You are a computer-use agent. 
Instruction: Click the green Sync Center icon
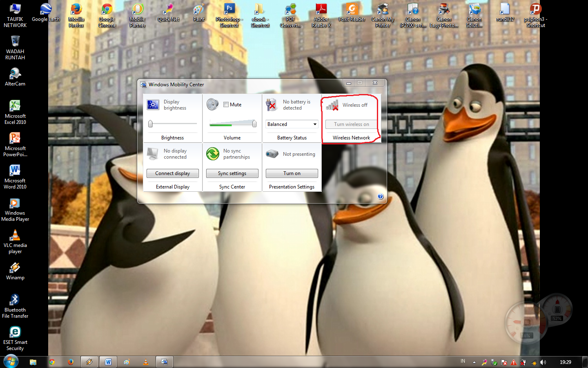[x=212, y=154]
